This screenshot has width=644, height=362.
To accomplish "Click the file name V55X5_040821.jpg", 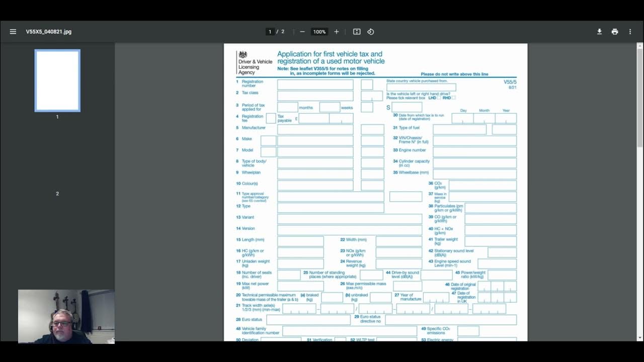I will coord(49,32).
